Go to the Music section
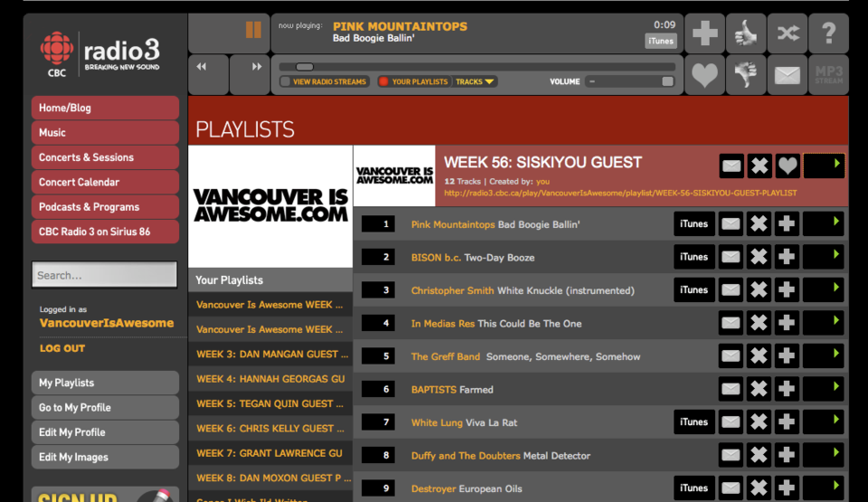The width and height of the screenshot is (868, 502). pyautogui.click(x=105, y=132)
